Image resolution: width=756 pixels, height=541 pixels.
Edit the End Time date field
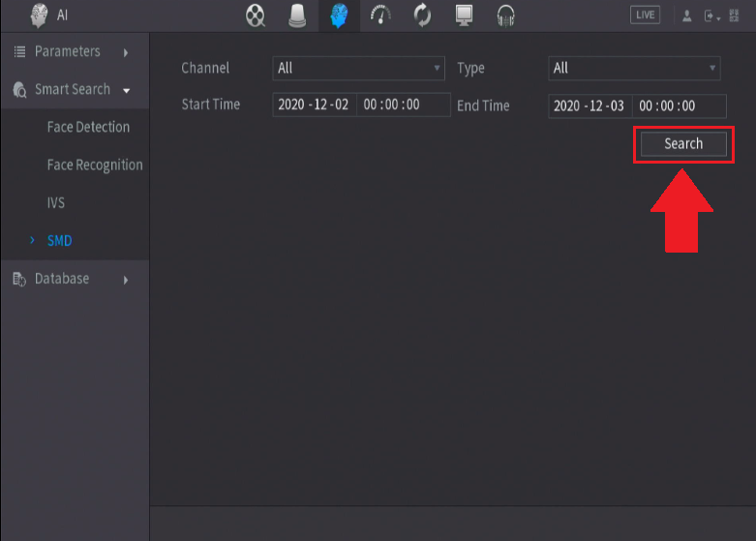(590, 106)
